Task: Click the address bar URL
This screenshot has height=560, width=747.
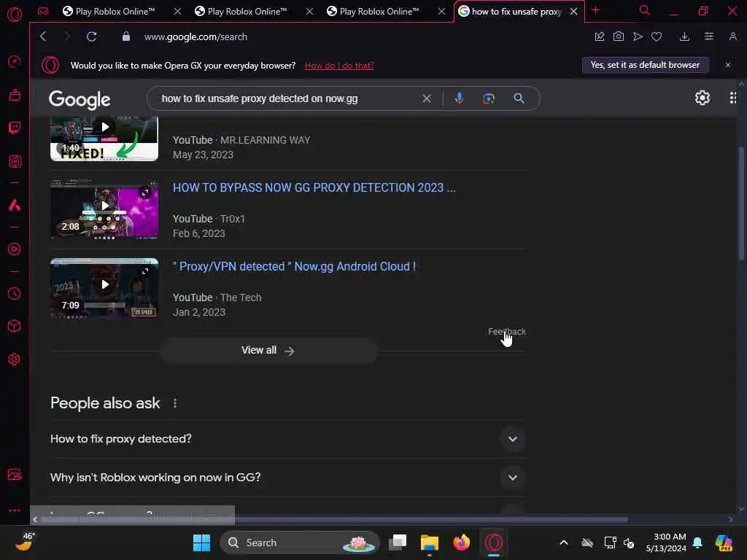Action: click(196, 36)
